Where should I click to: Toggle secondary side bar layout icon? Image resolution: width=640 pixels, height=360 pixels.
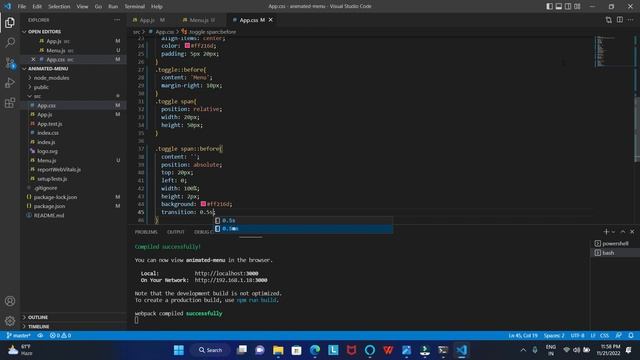568,6
